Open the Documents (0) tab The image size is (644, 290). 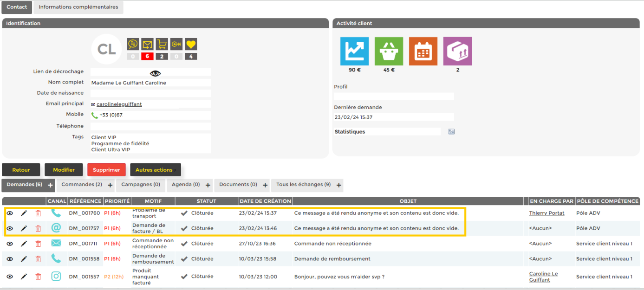[x=238, y=185]
